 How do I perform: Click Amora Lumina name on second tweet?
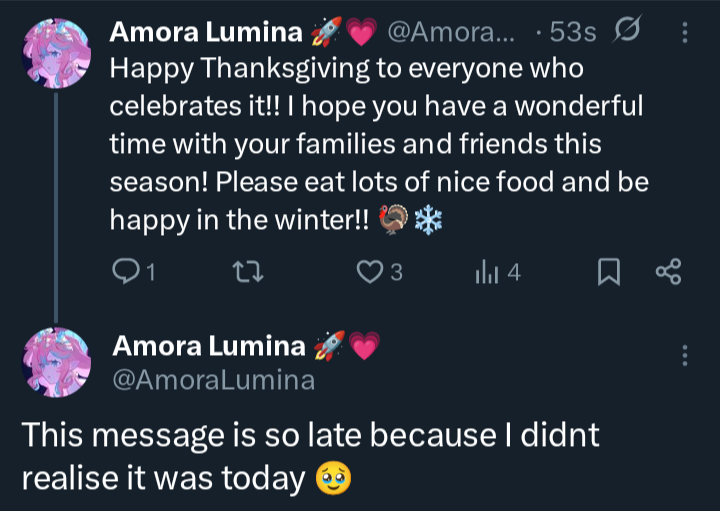pyautogui.click(x=208, y=346)
